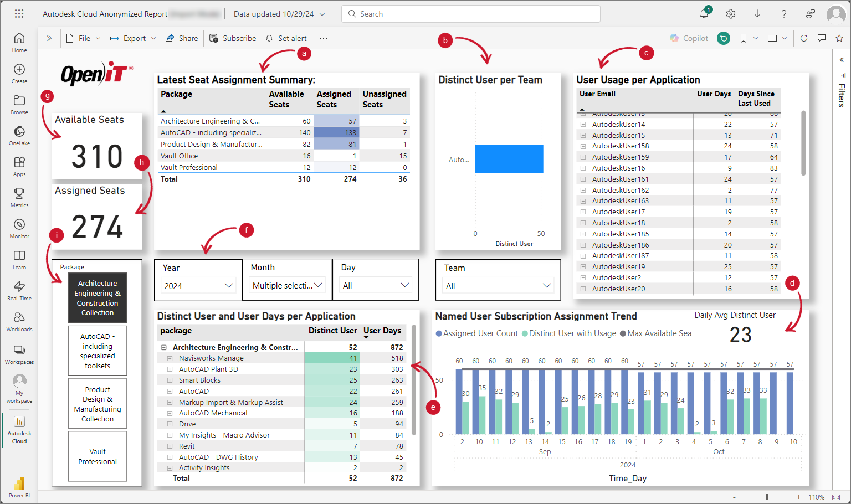Click the User Usage table vertical scrollbar
Image resolution: width=851 pixels, height=504 pixels.
pos(803,143)
